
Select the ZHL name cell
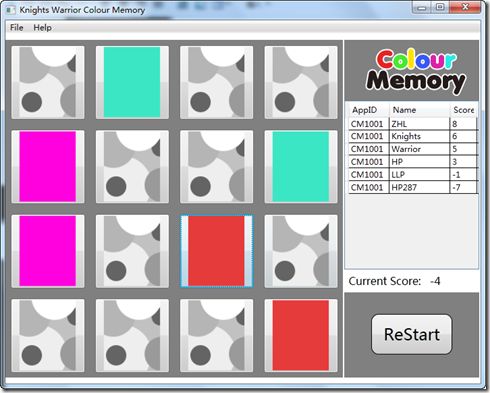pos(419,124)
